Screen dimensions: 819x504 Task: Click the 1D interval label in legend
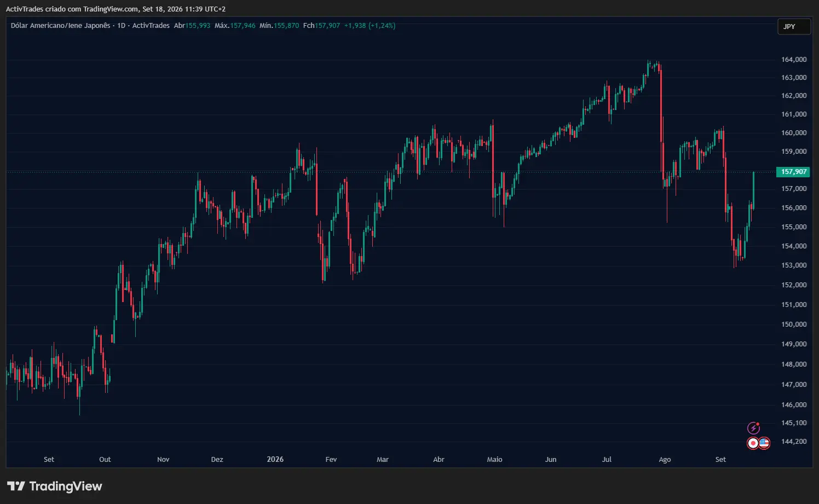pyautogui.click(x=122, y=26)
